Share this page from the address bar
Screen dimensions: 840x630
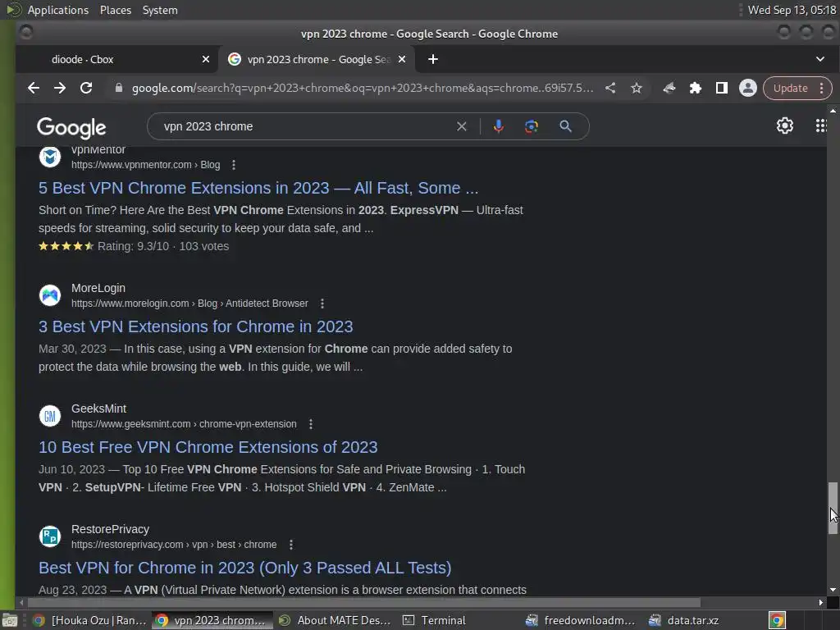pyautogui.click(x=610, y=89)
